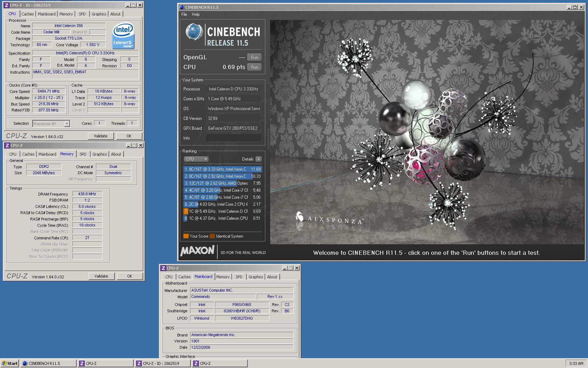Open the Help menu in Cinebench
The height and width of the screenshot is (368, 588).
pyautogui.click(x=196, y=14)
